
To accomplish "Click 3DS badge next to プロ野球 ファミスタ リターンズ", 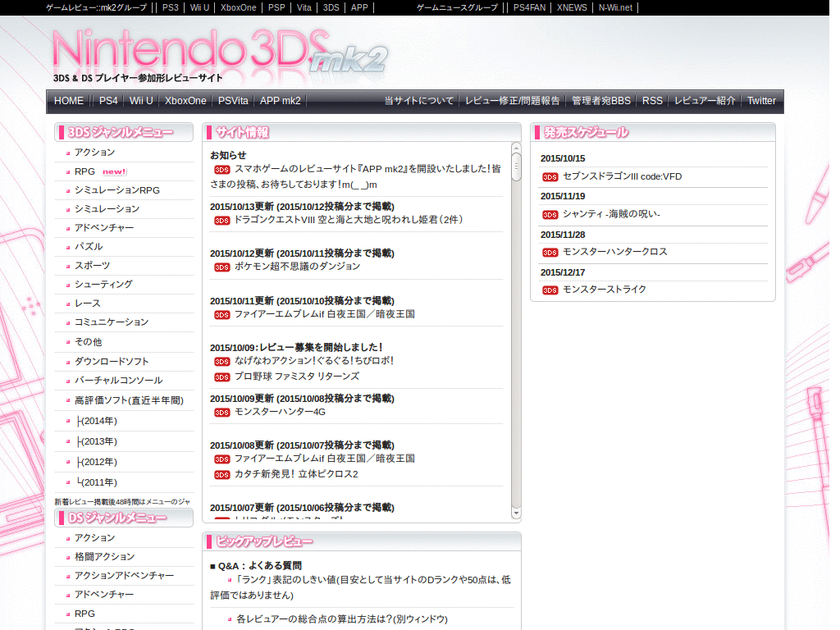I will pos(221,377).
